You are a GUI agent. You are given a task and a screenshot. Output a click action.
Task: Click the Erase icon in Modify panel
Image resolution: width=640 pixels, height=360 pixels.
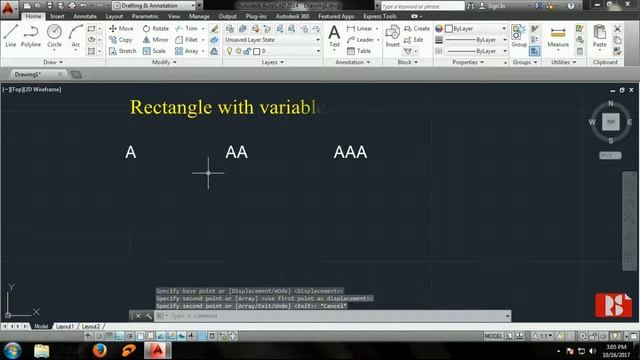click(214, 29)
